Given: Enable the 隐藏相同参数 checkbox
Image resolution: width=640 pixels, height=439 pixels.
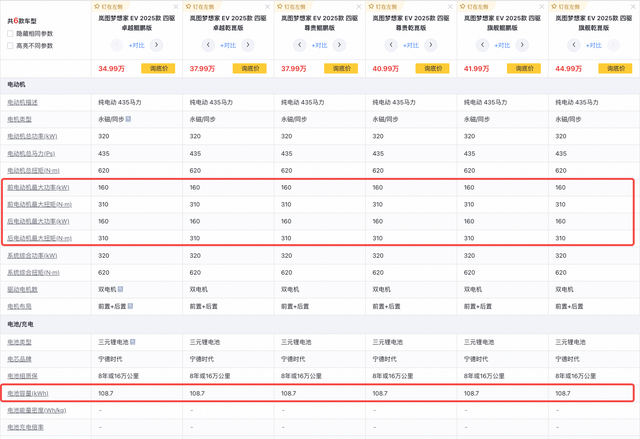Looking at the screenshot, I should click(x=10, y=33).
